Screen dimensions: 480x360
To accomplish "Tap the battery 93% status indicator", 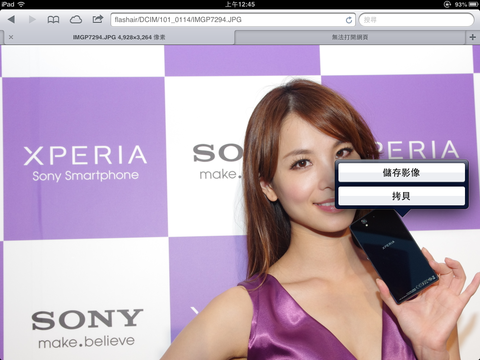I will coord(466,4).
